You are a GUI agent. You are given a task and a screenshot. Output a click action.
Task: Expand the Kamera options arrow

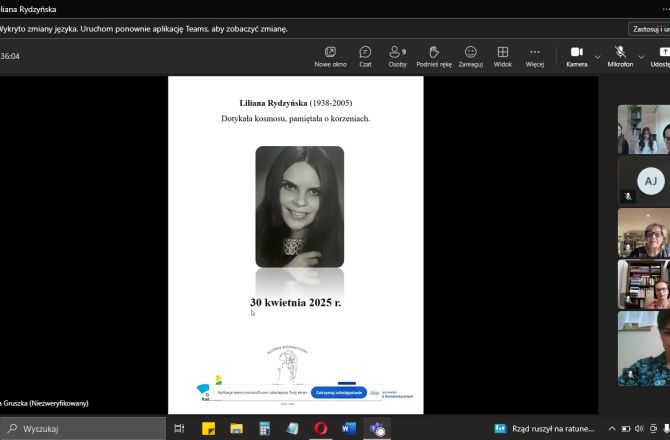(x=598, y=56)
